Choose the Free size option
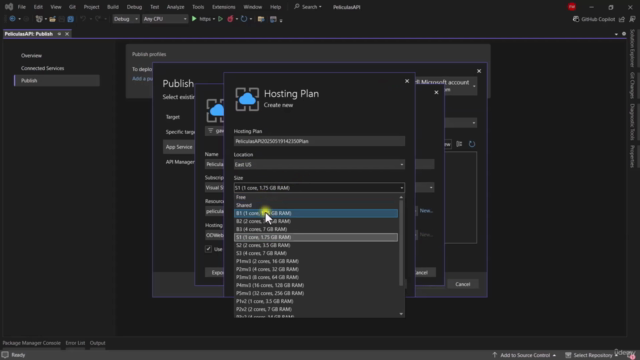The height and width of the screenshot is (360, 640). click(316, 197)
